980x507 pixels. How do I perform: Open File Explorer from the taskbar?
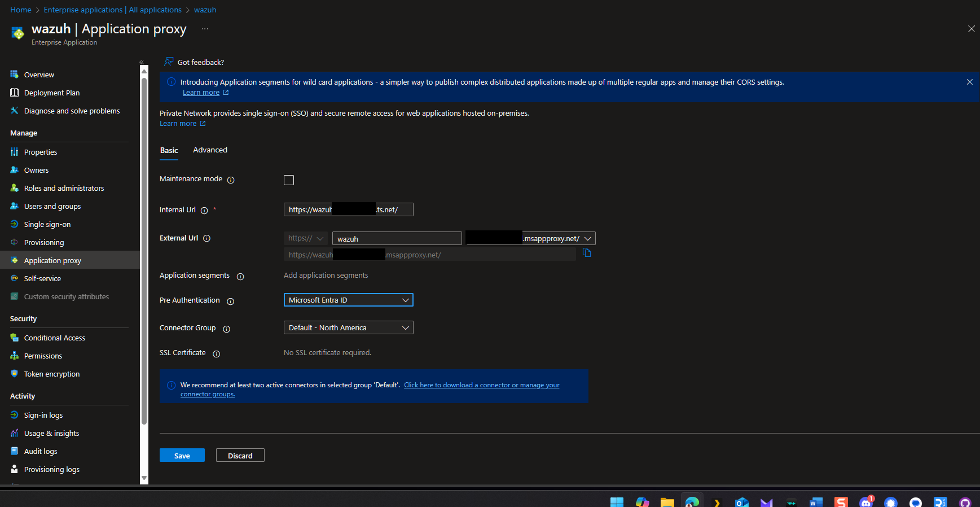tap(667, 502)
